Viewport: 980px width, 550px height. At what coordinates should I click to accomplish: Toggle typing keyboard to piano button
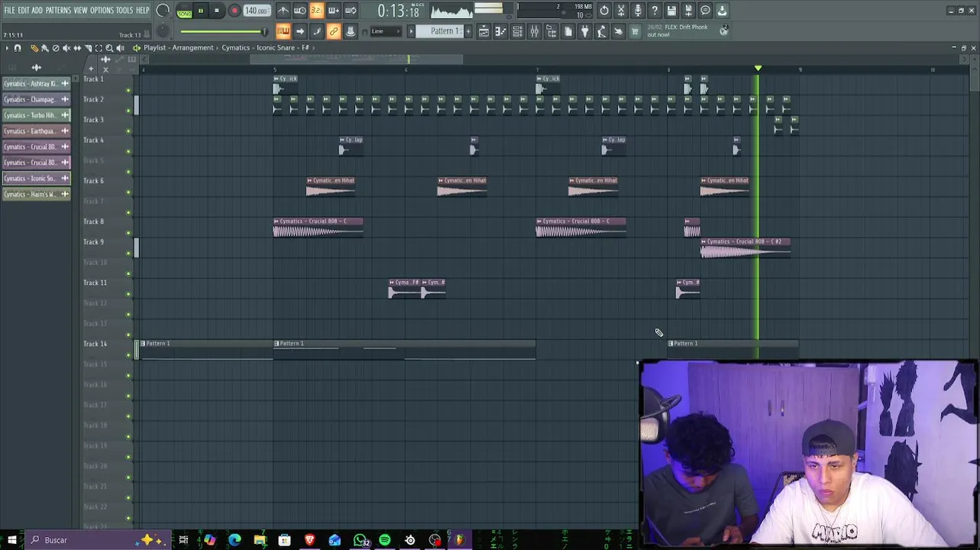click(283, 31)
